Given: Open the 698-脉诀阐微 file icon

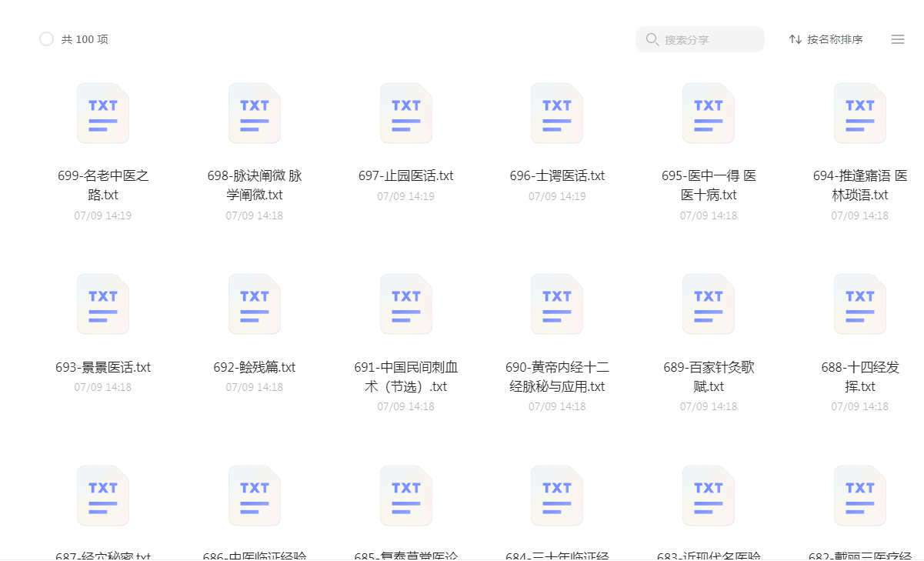Looking at the screenshot, I should 254,113.
